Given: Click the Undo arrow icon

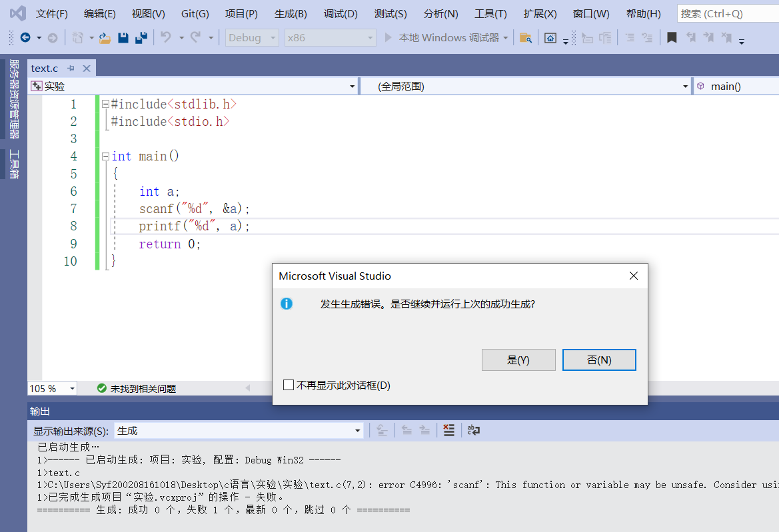Looking at the screenshot, I should pyautogui.click(x=166, y=38).
